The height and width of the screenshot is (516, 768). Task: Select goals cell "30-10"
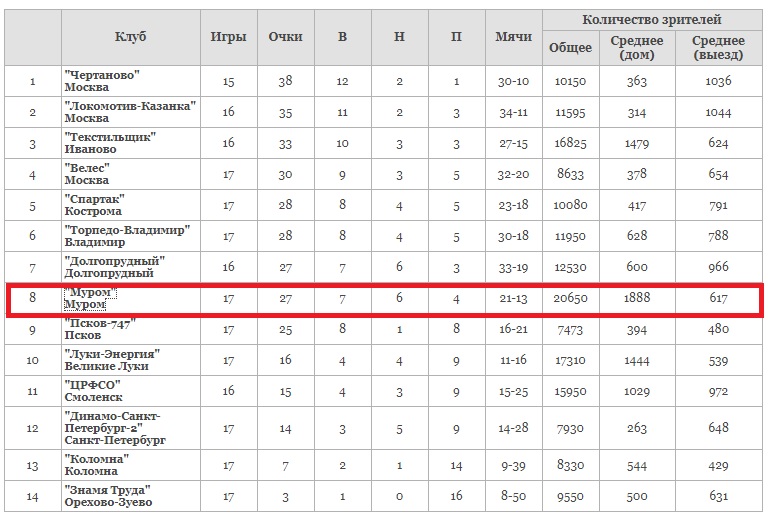click(513, 81)
